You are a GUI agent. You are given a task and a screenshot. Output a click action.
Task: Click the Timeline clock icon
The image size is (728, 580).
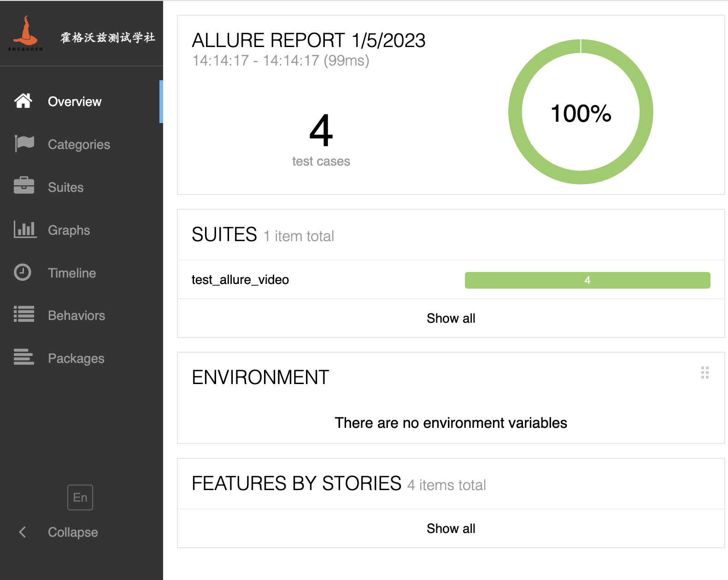[x=23, y=272]
